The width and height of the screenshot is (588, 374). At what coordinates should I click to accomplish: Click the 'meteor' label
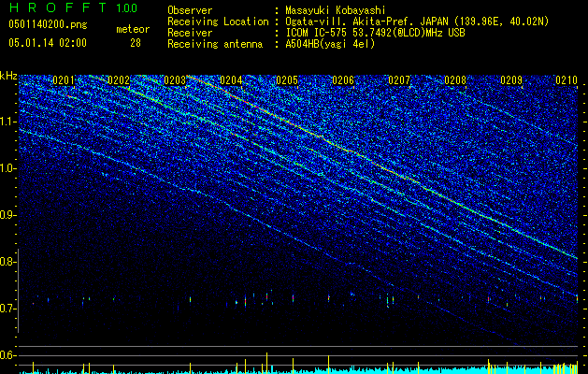coord(133,29)
